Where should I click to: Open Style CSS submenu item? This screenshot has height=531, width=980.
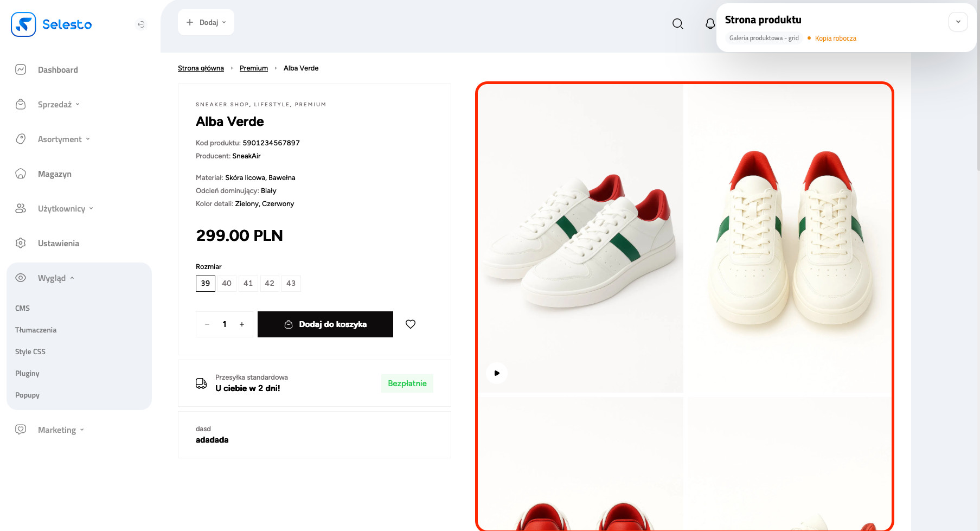[30, 352]
